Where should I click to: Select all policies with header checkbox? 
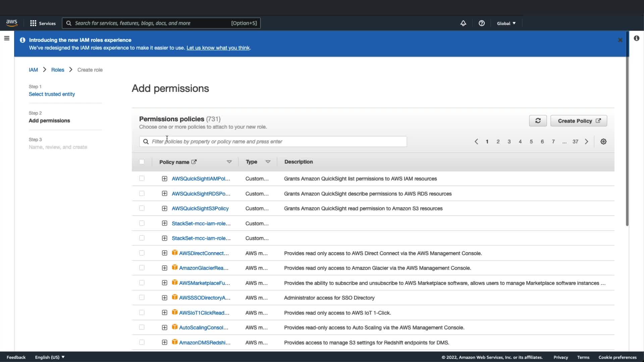click(142, 162)
